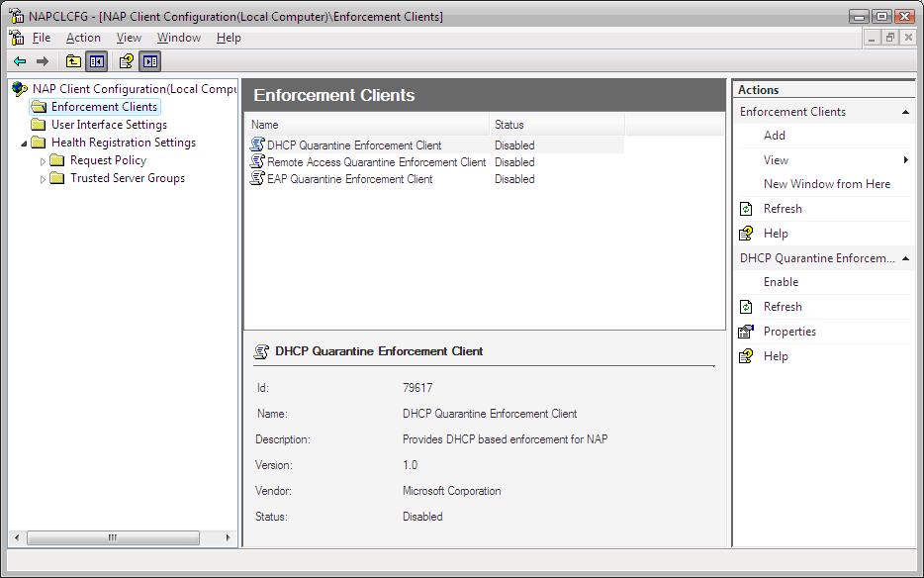Click the Id value 79617

(417, 388)
